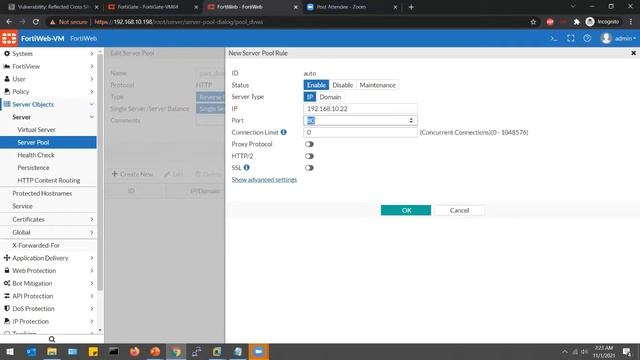Toggle HTTP/2 switch
The height and width of the screenshot is (360, 640).
tap(309, 156)
